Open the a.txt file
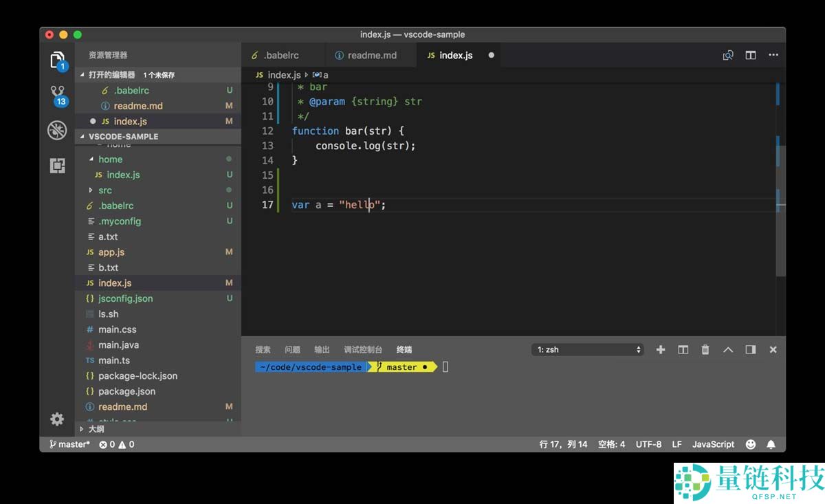Screen dimensions: 825x504 tap(158, 237)
